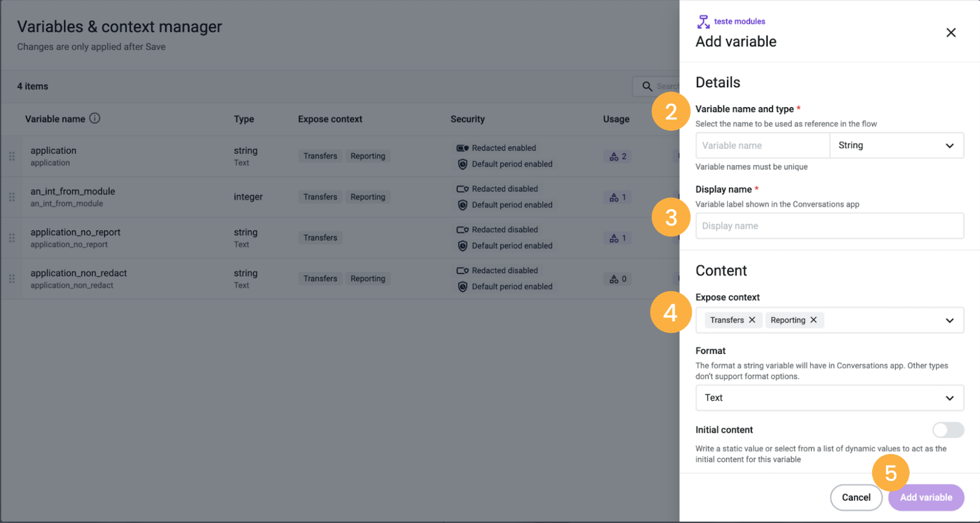This screenshot has width=980, height=523.
Task: Click the drag handle of application_no_report row
Action: click(12, 238)
